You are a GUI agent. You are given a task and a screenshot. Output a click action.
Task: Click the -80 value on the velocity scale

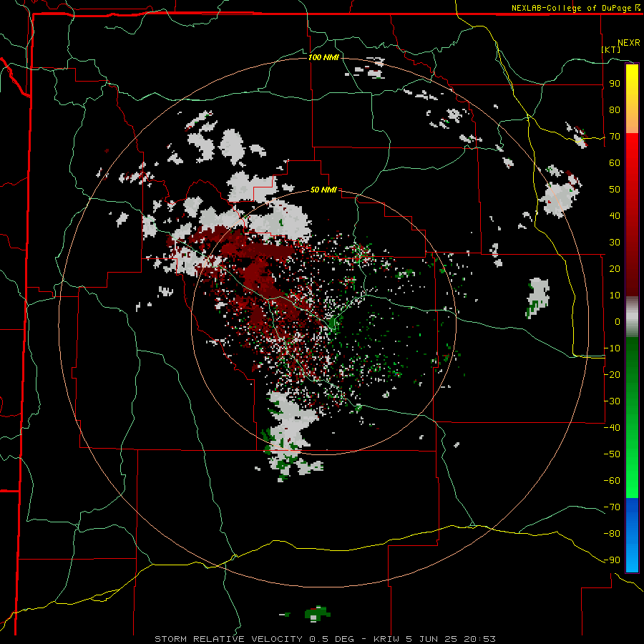point(612,534)
